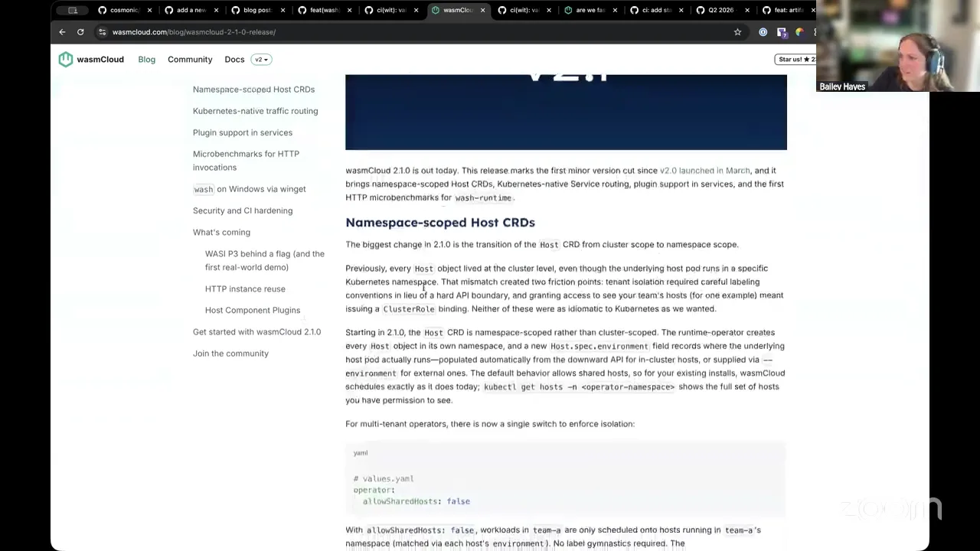The width and height of the screenshot is (980, 551).
Task: Close the 'add a new' tab
Action: [x=216, y=10]
